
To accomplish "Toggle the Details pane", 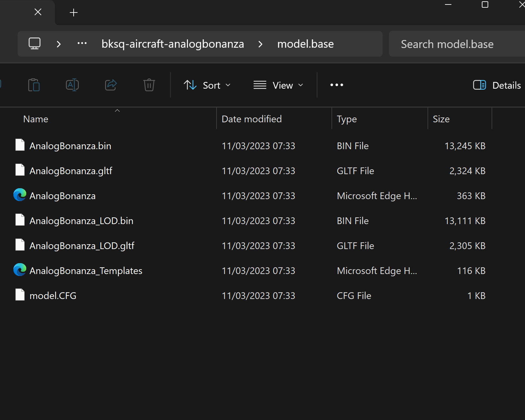I will pos(497,85).
